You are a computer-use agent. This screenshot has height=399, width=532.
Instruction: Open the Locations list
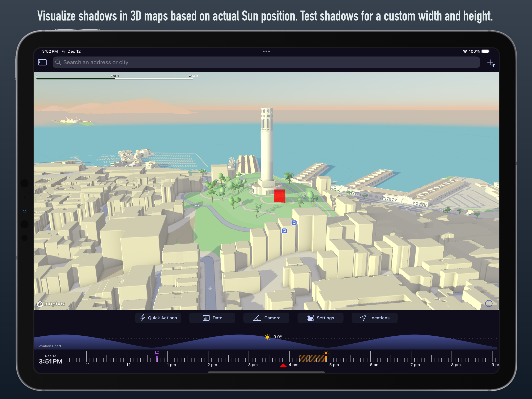click(x=374, y=318)
